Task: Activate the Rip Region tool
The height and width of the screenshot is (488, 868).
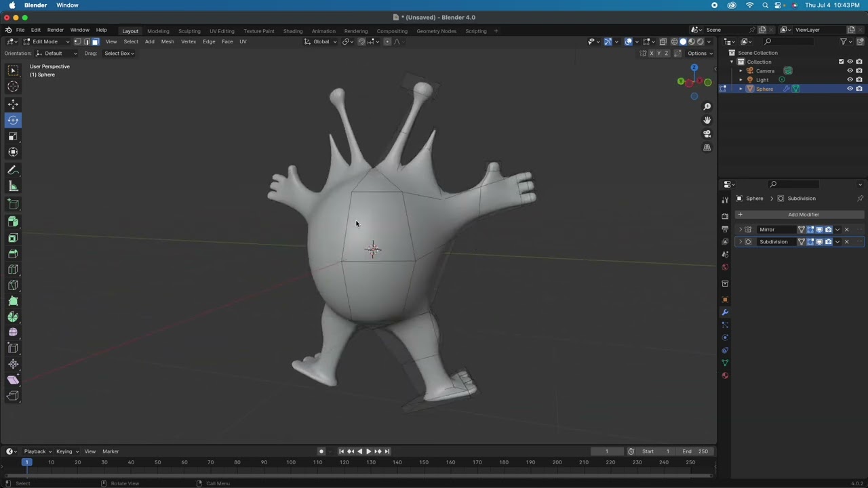Action: (x=13, y=396)
